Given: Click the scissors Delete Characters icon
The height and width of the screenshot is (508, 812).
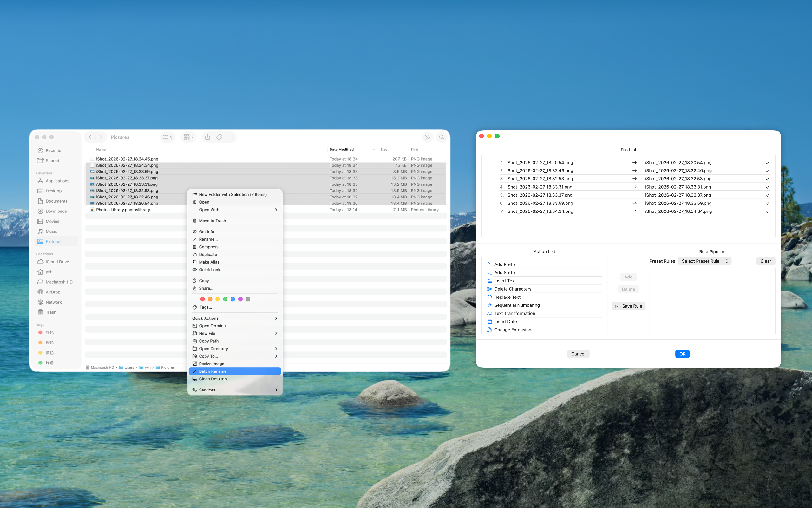Looking at the screenshot, I should 489,289.
